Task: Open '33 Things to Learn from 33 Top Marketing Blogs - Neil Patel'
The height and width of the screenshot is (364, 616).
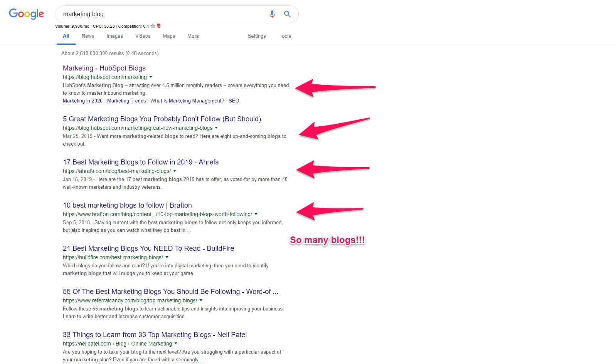Action: [x=155, y=335]
